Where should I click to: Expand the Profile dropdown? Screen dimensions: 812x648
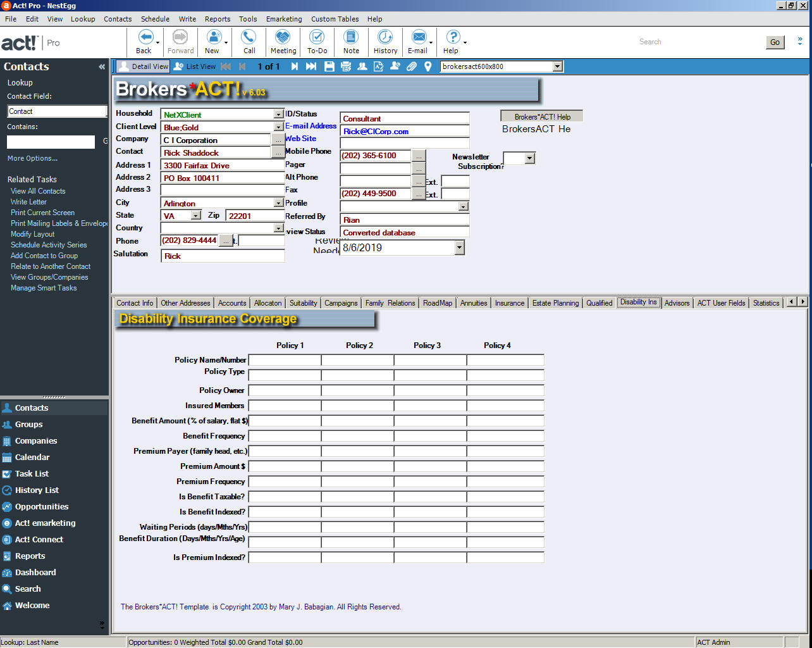(464, 207)
